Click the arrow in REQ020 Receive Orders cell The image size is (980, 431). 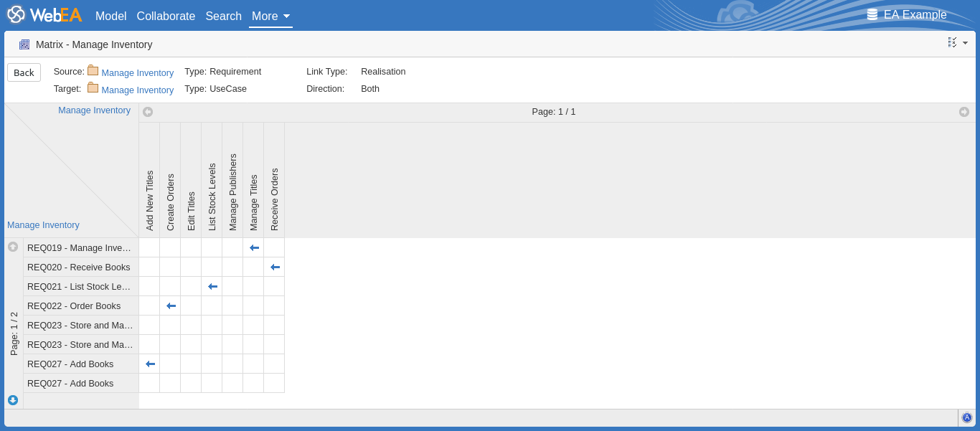275,267
